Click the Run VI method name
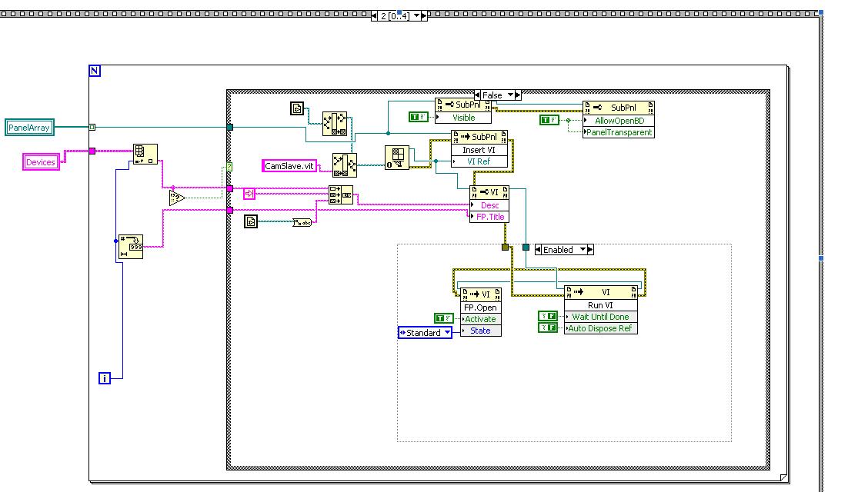 (x=601, y=305)
